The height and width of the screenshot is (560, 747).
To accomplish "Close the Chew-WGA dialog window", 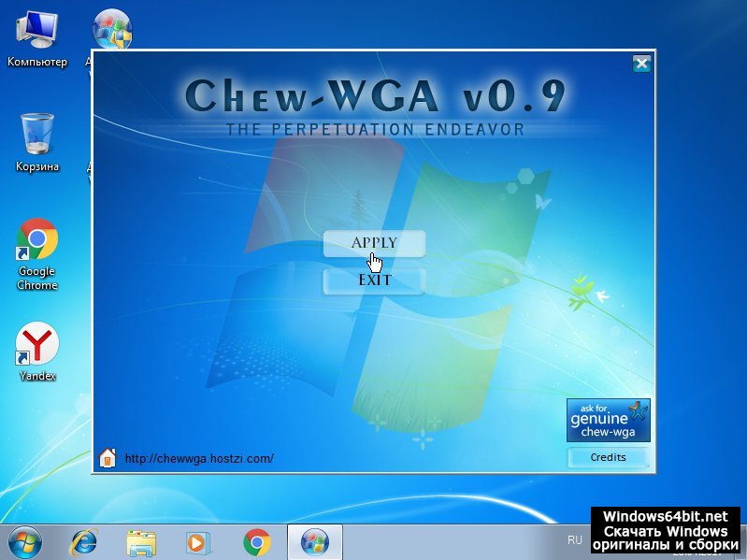I will coord(641,64).
